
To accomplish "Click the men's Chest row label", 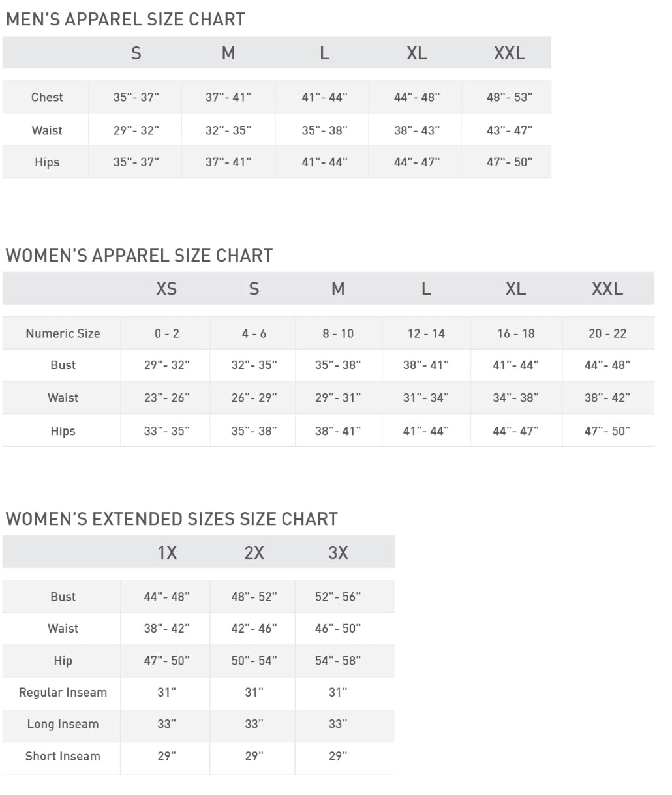I will click(47, 97).
